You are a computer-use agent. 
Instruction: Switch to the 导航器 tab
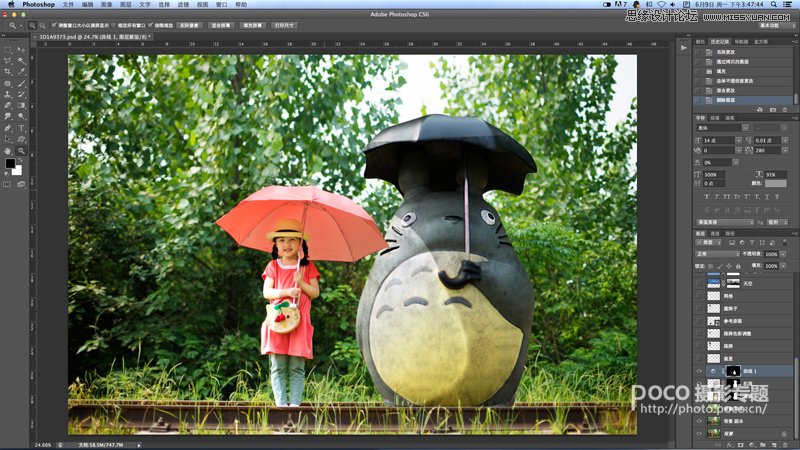[x=741, y=41]
